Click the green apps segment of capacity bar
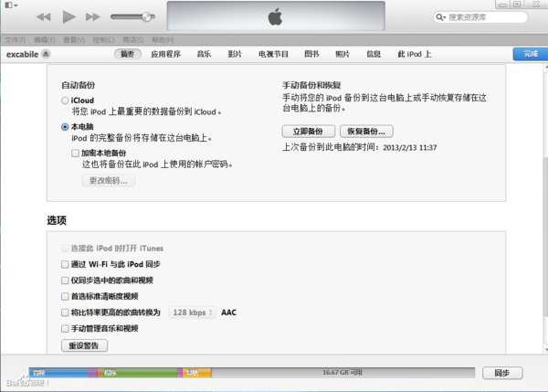The image size is (548, 392). click(140, 373)
